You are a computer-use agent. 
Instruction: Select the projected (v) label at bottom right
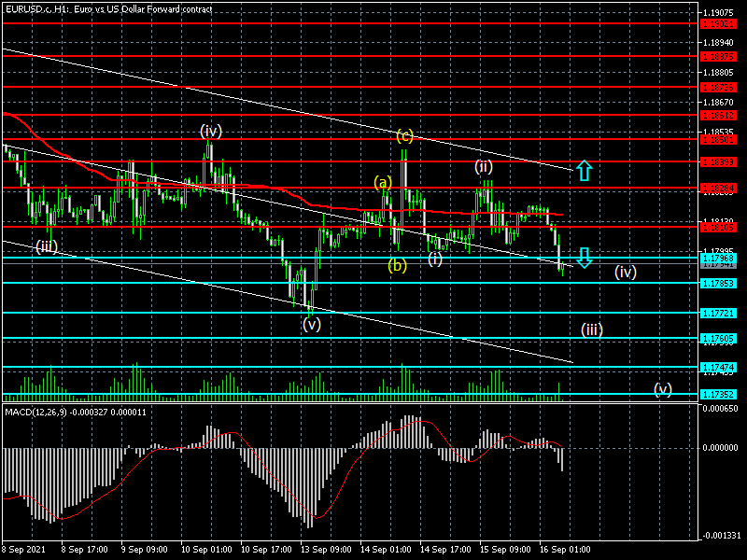pyautogui.click(x=662, y=388)
